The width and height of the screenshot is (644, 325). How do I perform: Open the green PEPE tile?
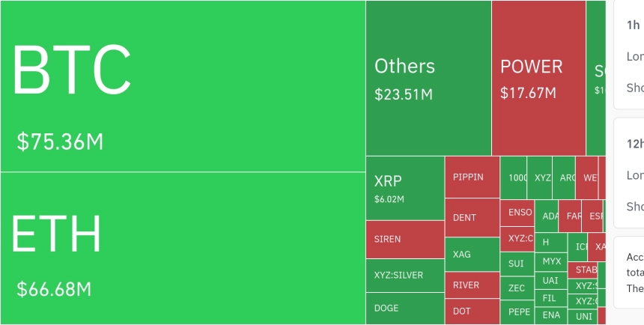517,312
